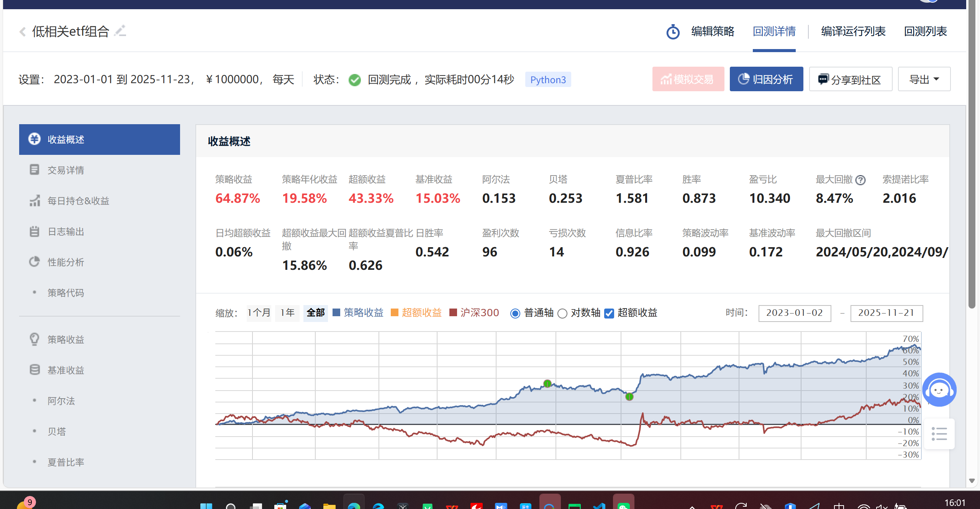This screenshot has width=980, height=509.
Task: Open 交易详情 in the sidebar
Action: [66, 170]
